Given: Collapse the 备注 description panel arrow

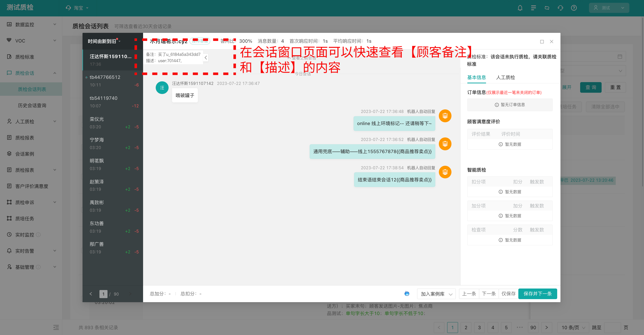Looking at the screenshot, I should (x=206, y=58).
